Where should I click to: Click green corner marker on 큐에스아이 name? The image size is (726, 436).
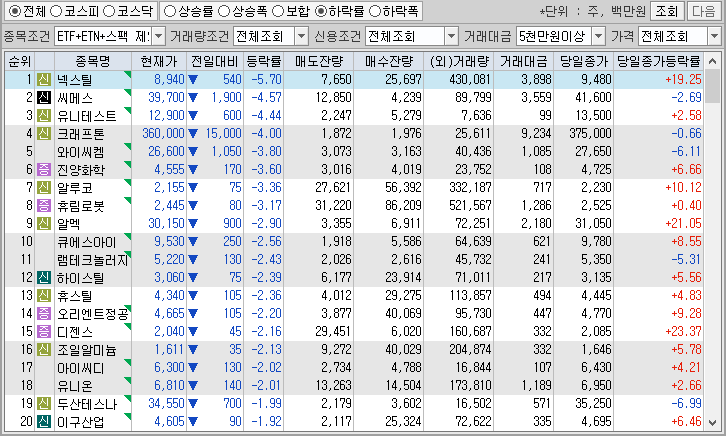(128, 237)
